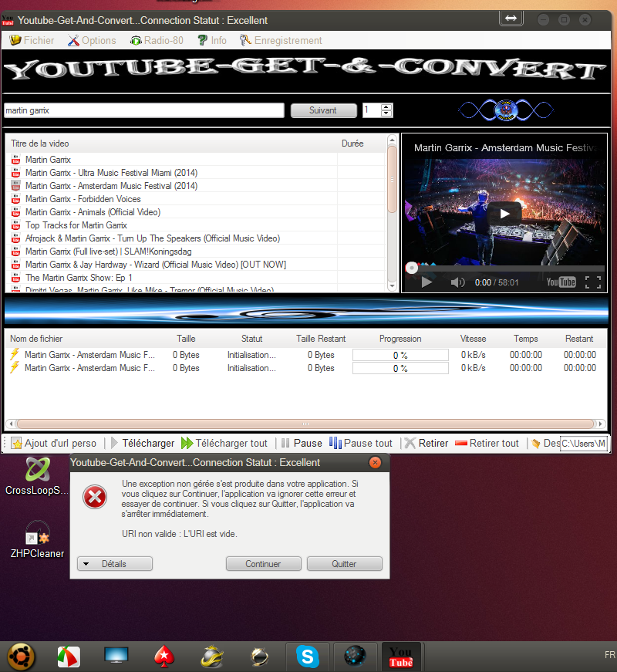
Task: Open the Enregistrement menu
Action: coord(281,40)
